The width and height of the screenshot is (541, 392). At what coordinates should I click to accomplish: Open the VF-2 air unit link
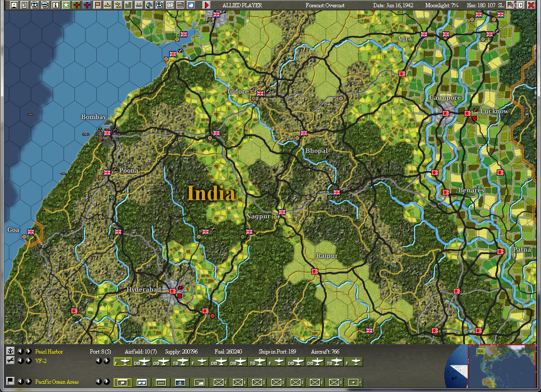[41, 361]
